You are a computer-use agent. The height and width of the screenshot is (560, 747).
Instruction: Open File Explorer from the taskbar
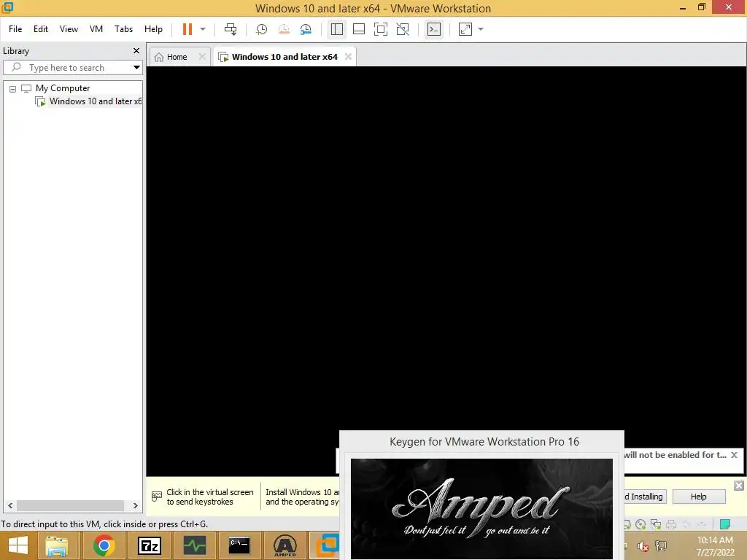click(x=56, y=545)
